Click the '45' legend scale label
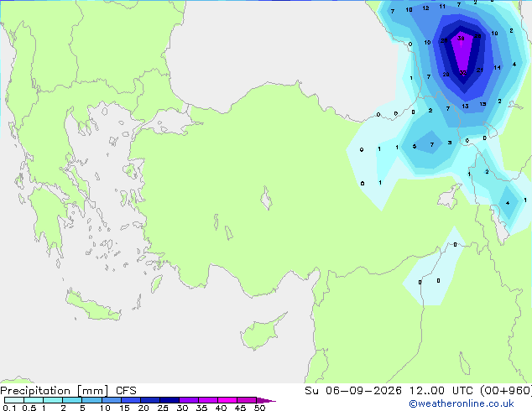 click(240, 408)
